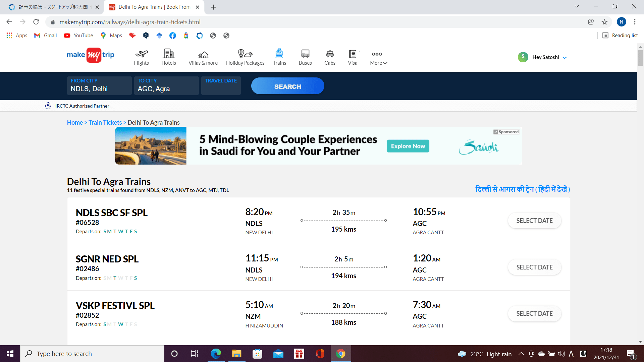644x362 pixels.
Task: Open Microsoft Edge from the taskbar
Action: tap(216, 354)
